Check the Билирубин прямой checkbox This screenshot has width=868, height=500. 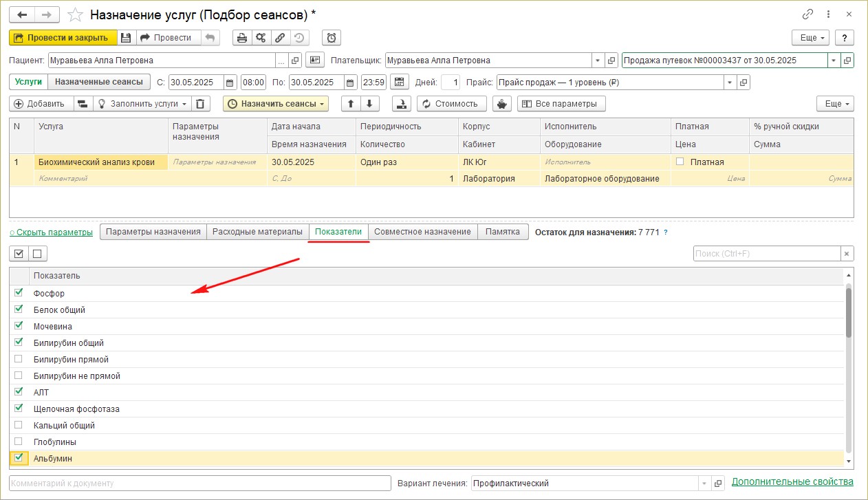point(19,359)
